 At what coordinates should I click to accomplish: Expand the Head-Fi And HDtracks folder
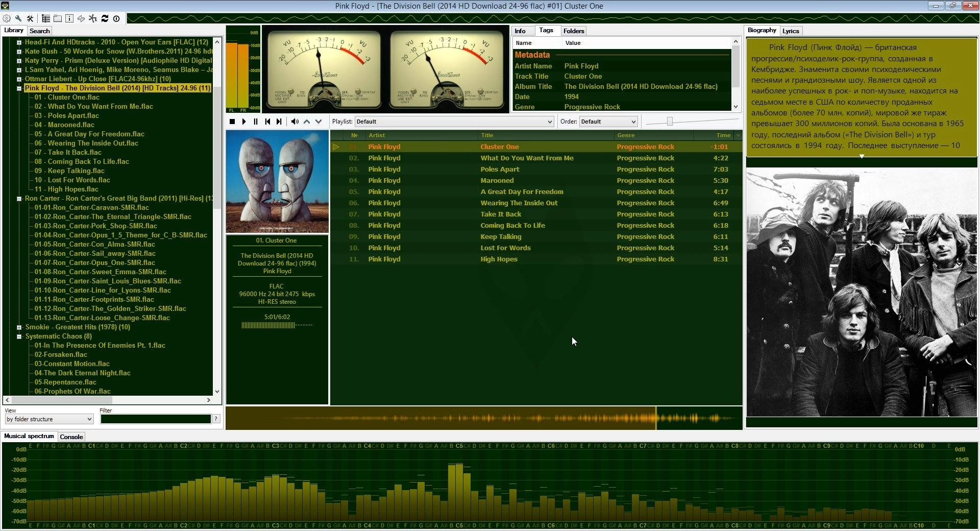(19, 42)
